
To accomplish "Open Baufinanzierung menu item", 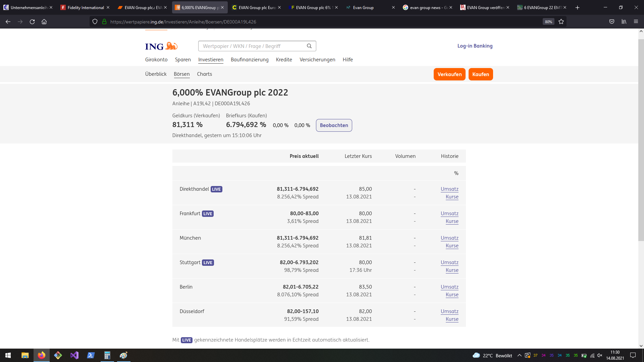I will point(250,60).
